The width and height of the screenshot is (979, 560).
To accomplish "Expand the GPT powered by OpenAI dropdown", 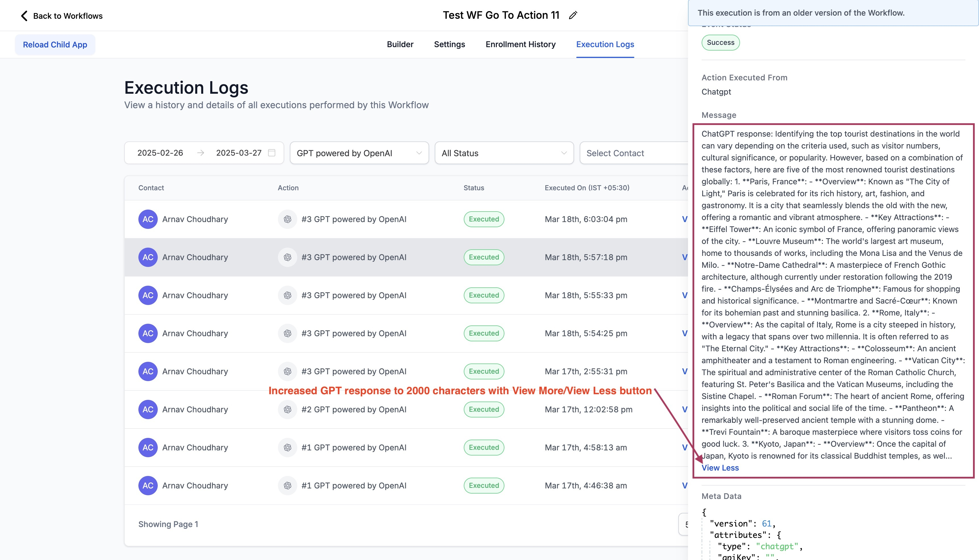I will pos(359,153).
